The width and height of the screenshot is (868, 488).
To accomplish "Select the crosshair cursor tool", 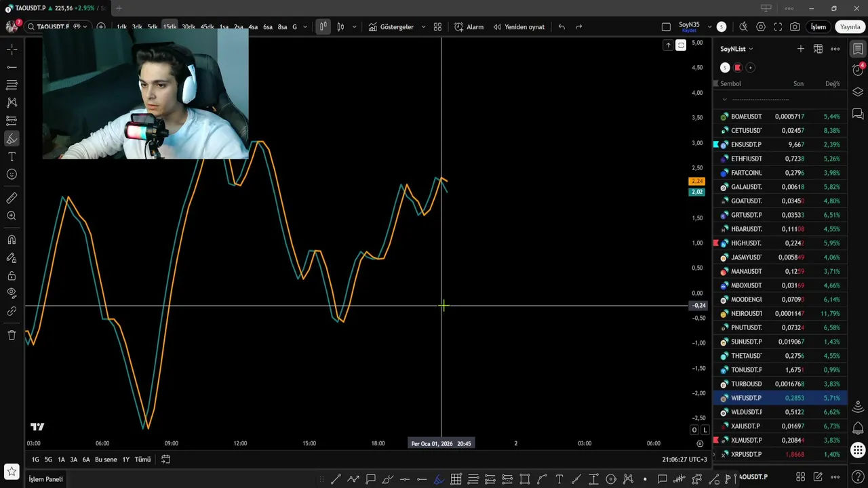I will [x=12, y=49].
